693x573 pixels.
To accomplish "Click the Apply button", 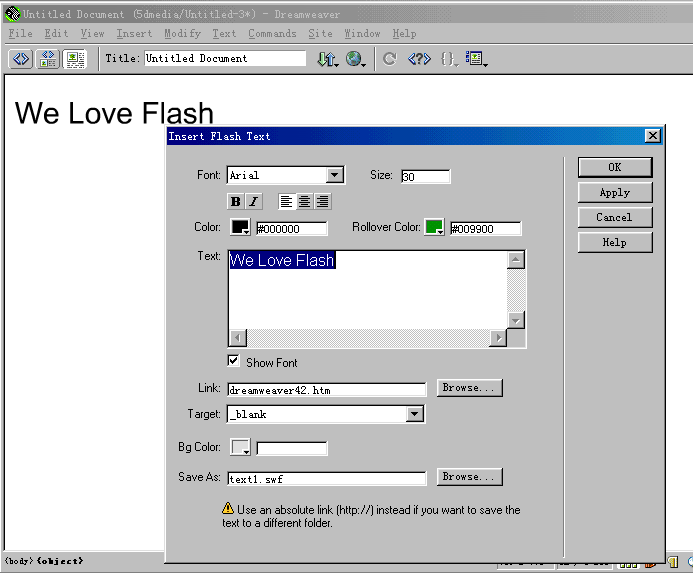I will (x=615, y=193).
